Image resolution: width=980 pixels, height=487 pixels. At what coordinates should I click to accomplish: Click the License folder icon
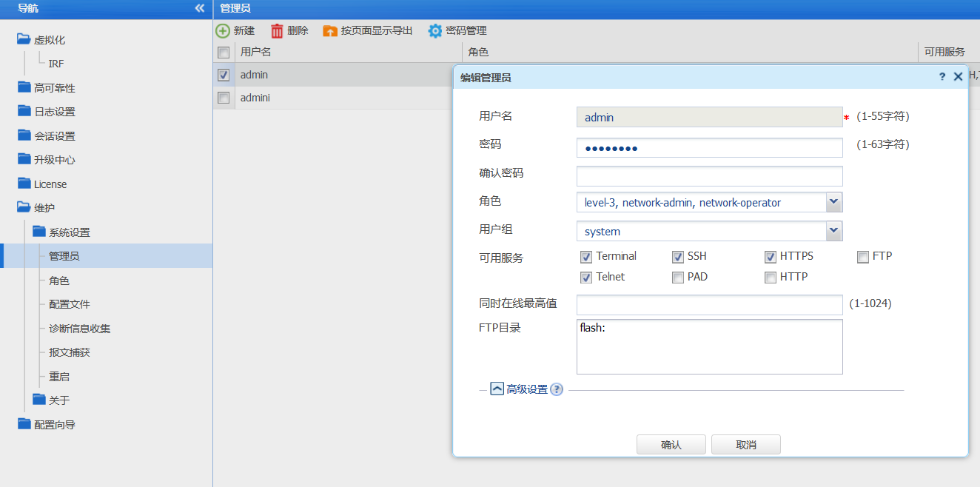[x=24, y=184]
